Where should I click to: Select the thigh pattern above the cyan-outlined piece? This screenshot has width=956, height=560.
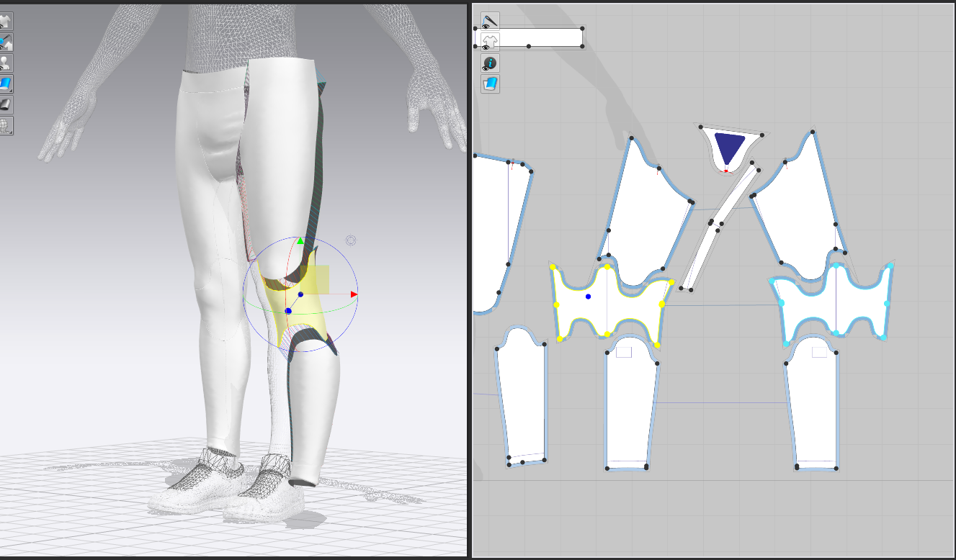click(x=800, y=209)
